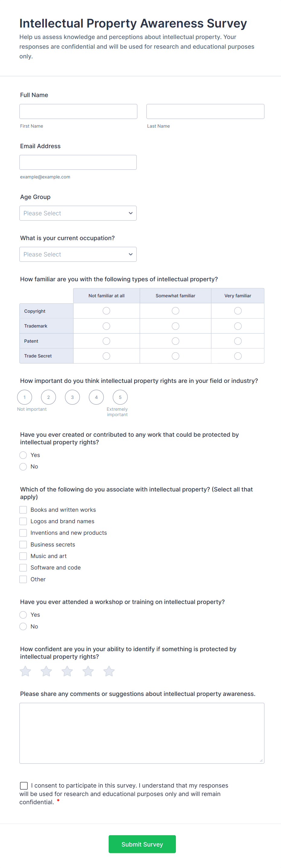Give a three-star confidence rating
Screen dimensions: 281x868
67,671
